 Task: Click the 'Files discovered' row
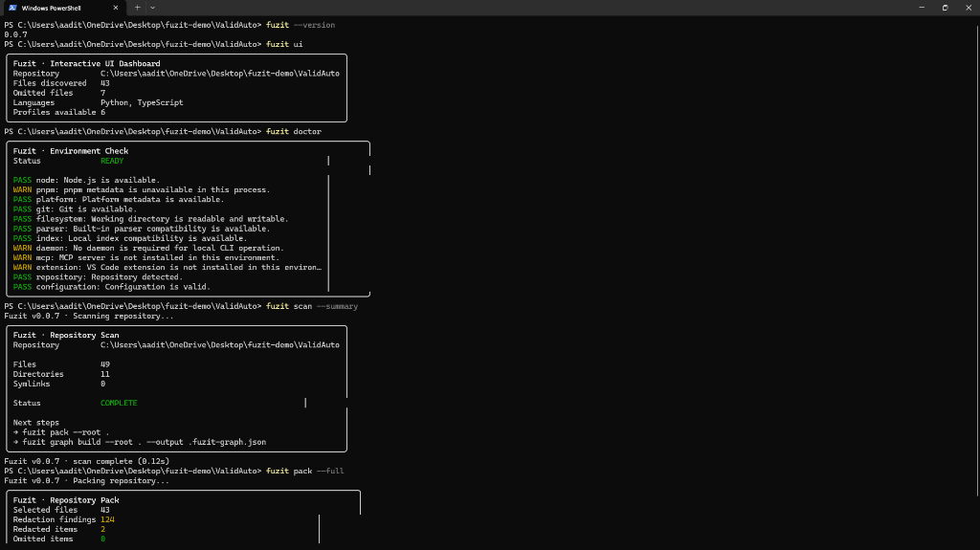click(61, 83)
